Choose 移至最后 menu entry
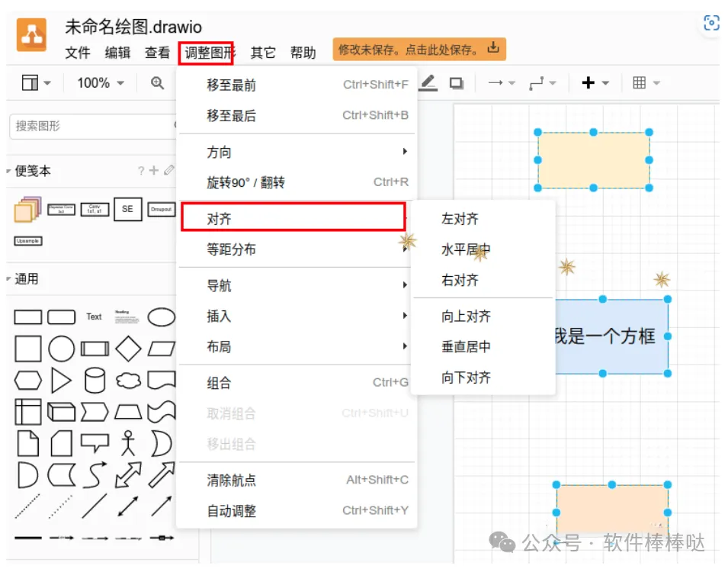Image resolution: width=728 pixels, height=572 pixels. coord(297,116)
